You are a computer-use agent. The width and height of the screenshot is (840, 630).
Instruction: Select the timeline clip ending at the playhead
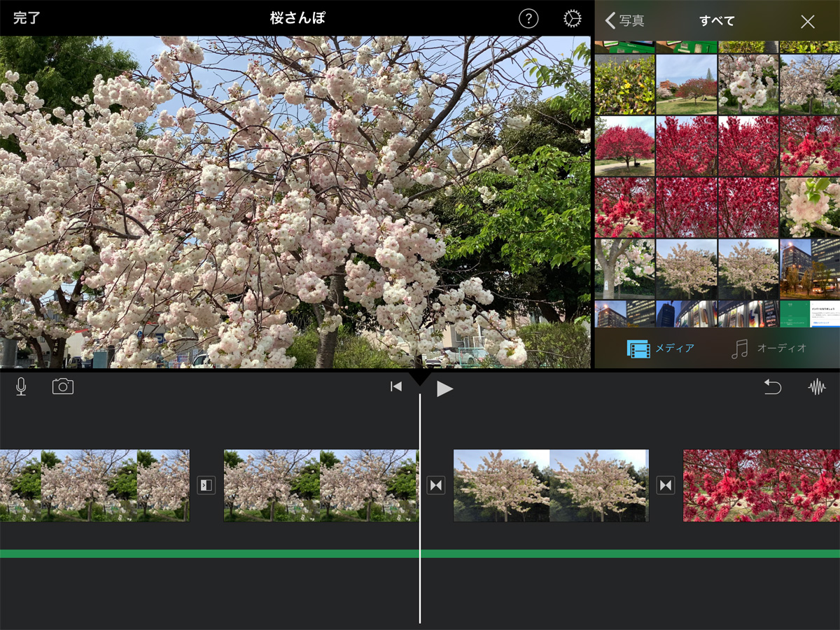(x=321, y=485)
